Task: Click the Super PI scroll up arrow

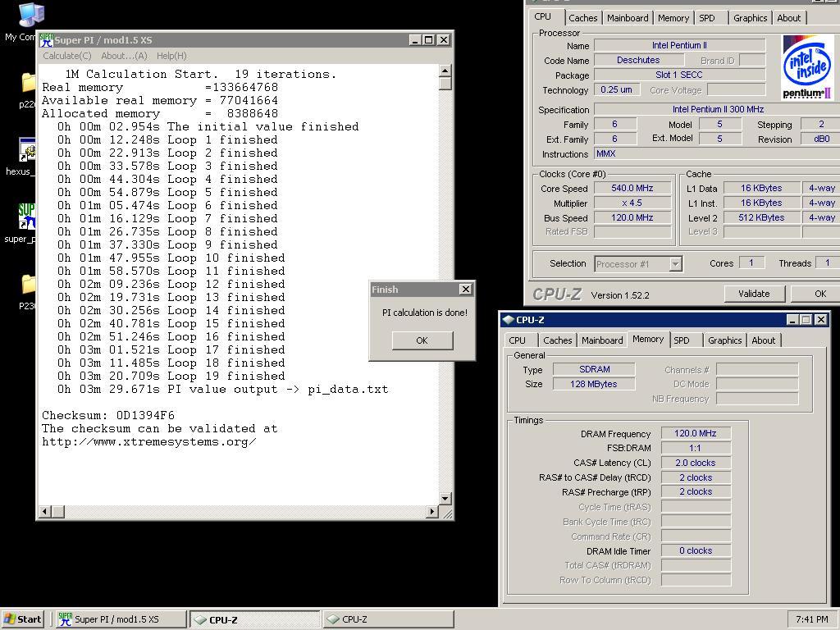Action: tap(445, 71)
